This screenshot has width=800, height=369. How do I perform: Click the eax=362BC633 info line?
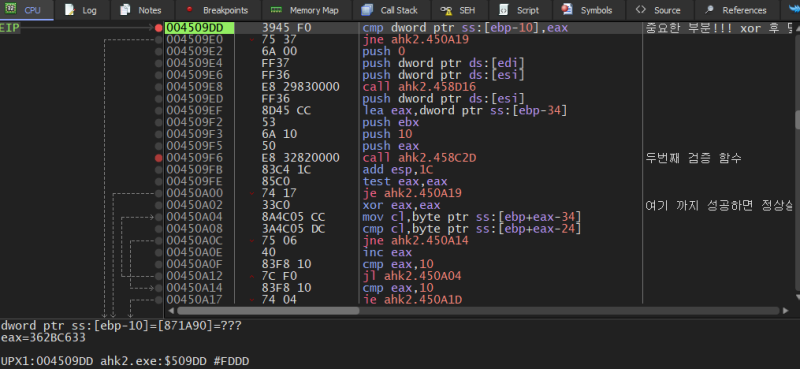(42, 338)
